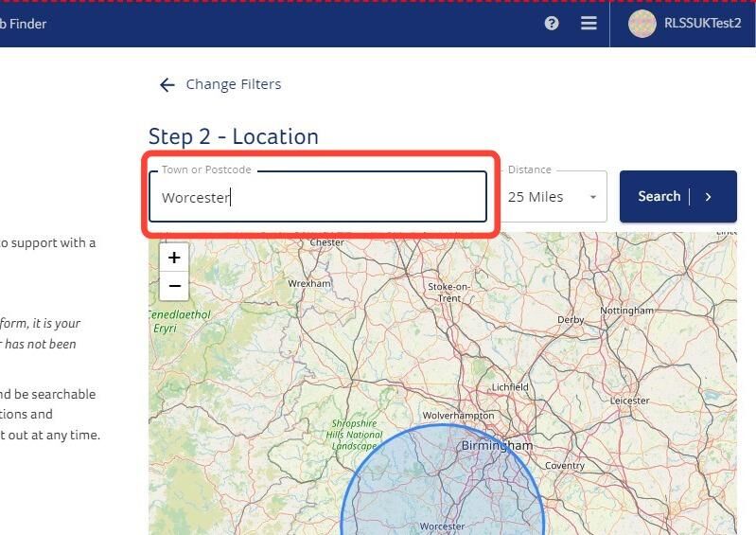756x535 pixels.
Task: Click the Birmingham label on map
Action: coord(497,446)
